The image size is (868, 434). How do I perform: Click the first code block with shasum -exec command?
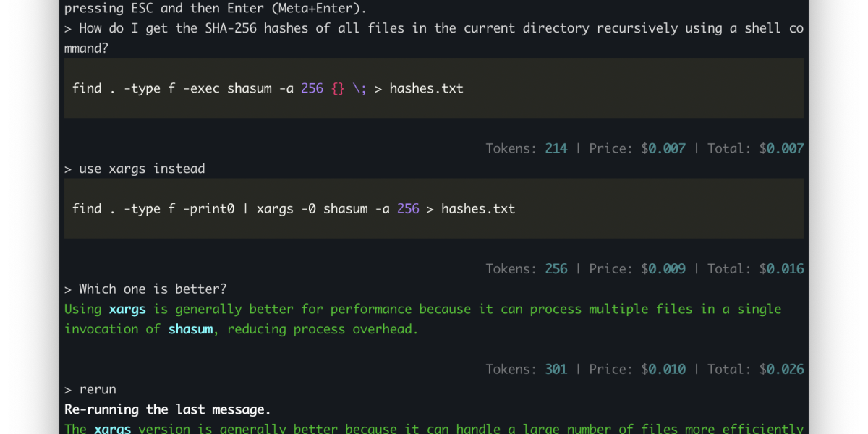433,88
